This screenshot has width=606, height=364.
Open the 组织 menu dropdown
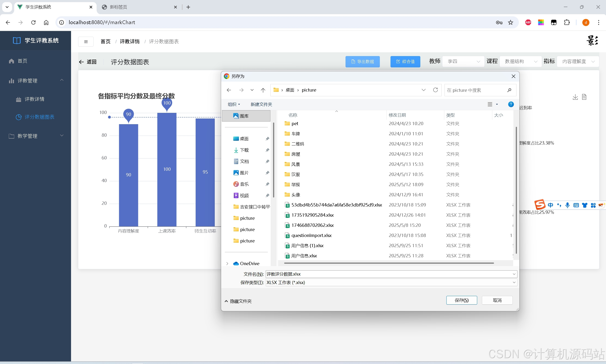[x=233, y=105]
